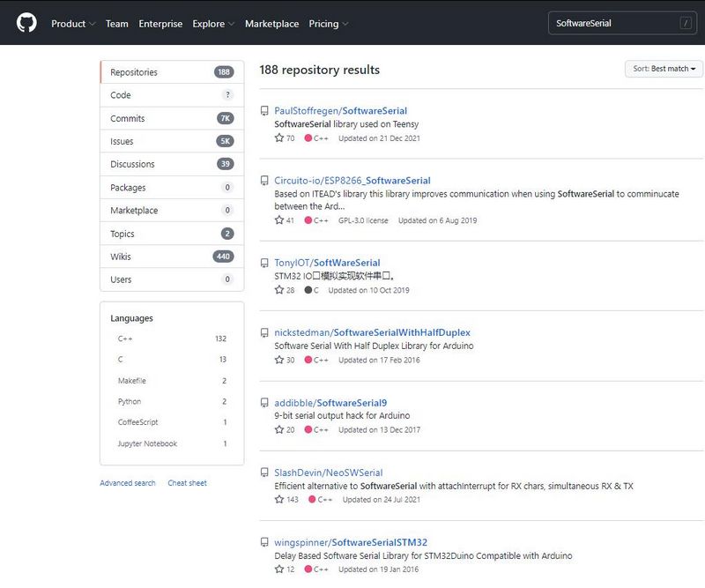
Task: Switch to Wikis search results
Action: point(172,257)
